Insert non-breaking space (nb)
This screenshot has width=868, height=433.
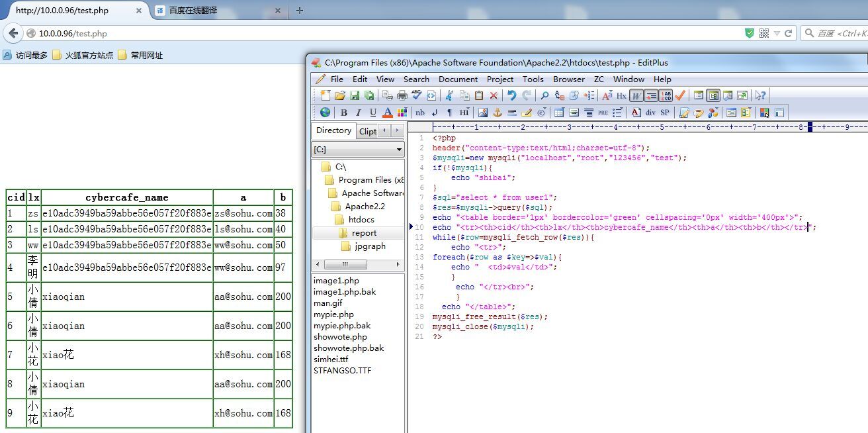tap(420, 113)
